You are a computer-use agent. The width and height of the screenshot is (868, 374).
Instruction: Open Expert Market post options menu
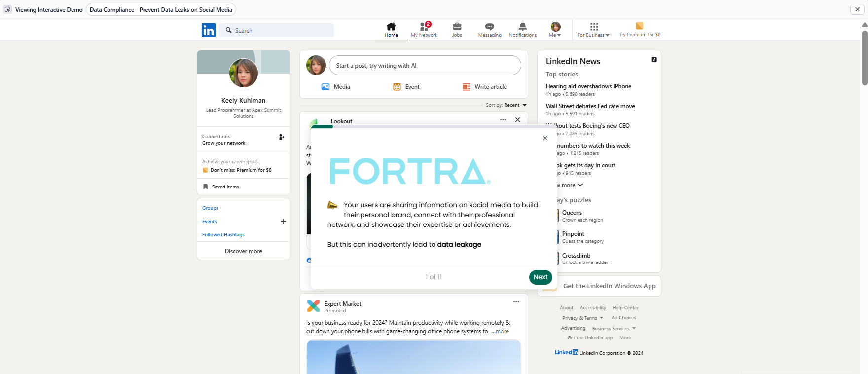tap(516, 302)
